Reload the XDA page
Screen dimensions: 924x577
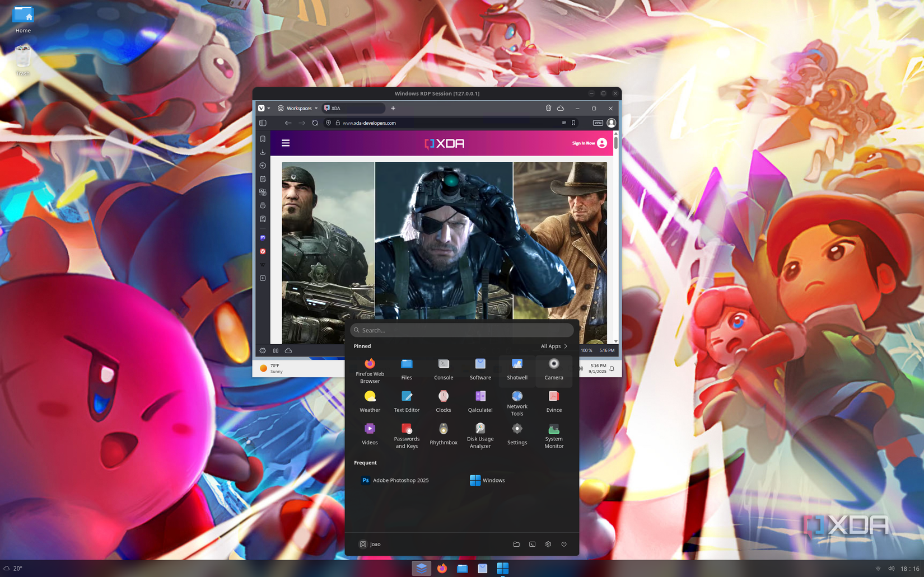[315, 123]
